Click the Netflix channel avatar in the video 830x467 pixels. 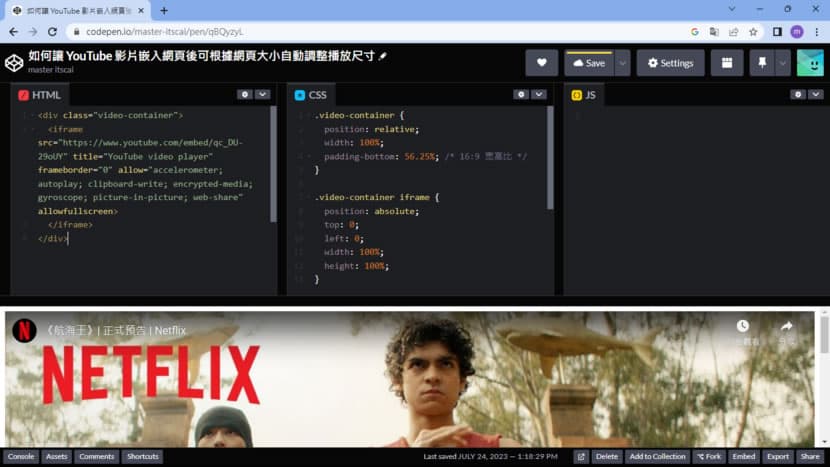(24, 330)
